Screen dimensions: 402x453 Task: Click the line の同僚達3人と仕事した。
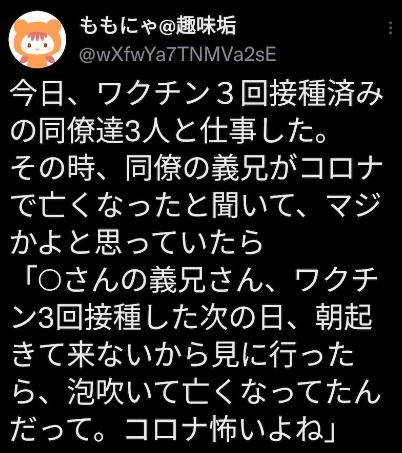pyautogui.click(x=168, y=131)
